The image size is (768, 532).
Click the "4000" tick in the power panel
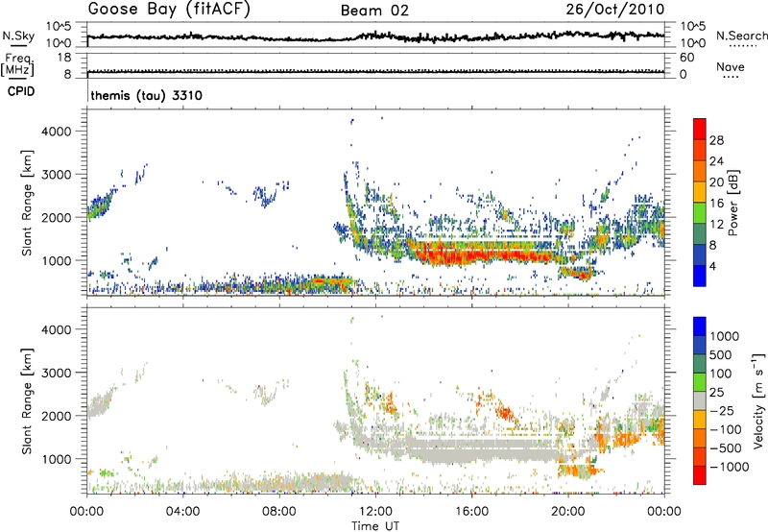click(56, 132)
